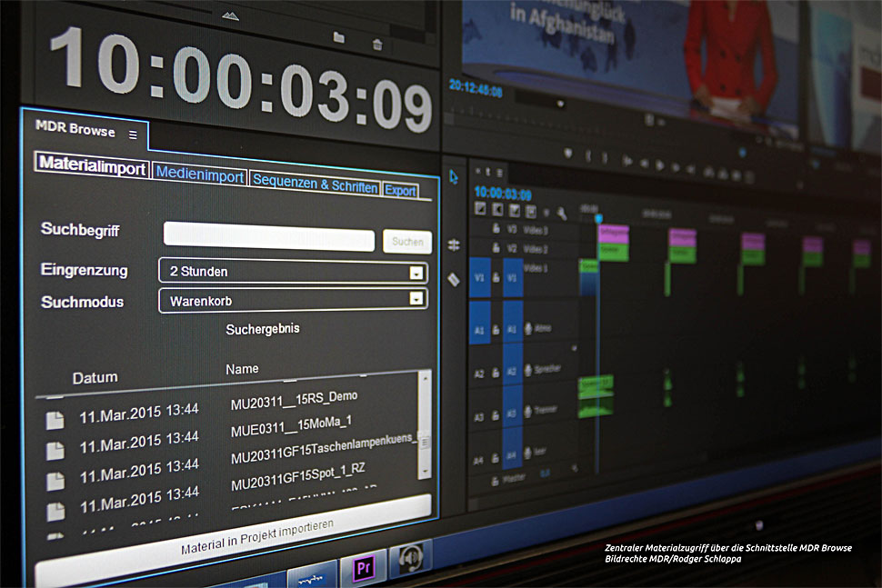Click into the Suchbegriff search field
Screen dimensions: 882x588
(269, 236)
